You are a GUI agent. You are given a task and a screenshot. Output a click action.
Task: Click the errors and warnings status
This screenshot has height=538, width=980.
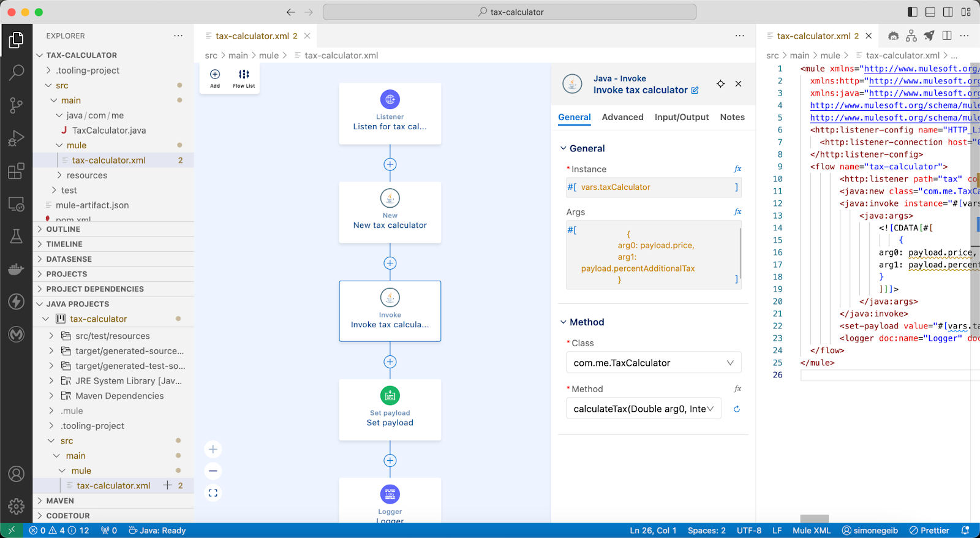59,531
